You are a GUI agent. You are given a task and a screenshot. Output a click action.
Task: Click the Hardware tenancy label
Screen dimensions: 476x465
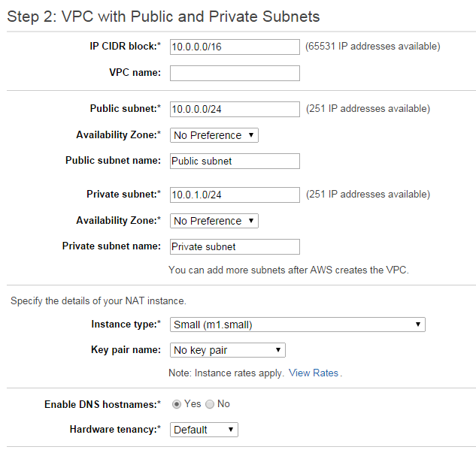pyautogui.click(x=115, y=430)
